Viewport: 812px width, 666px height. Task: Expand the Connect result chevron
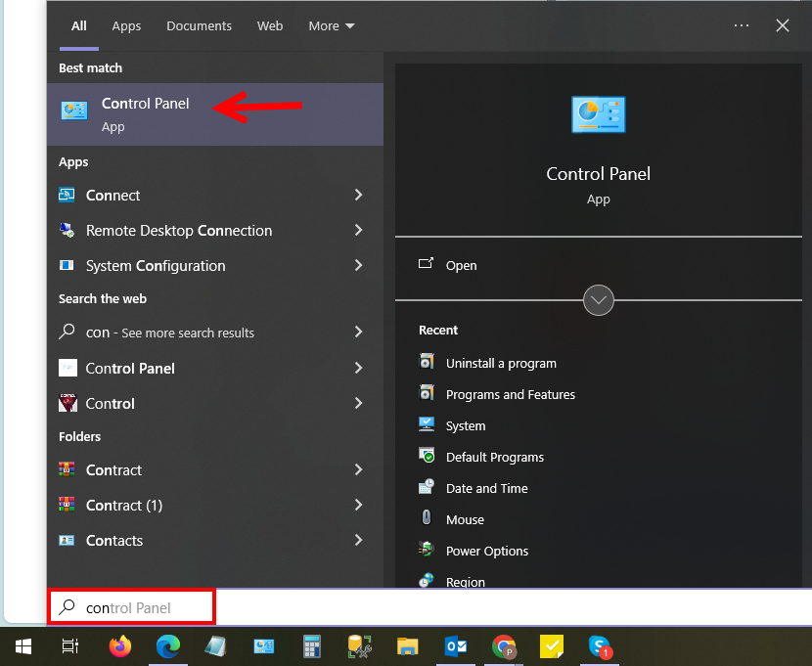pyautogui.click(x=358, y=195)
